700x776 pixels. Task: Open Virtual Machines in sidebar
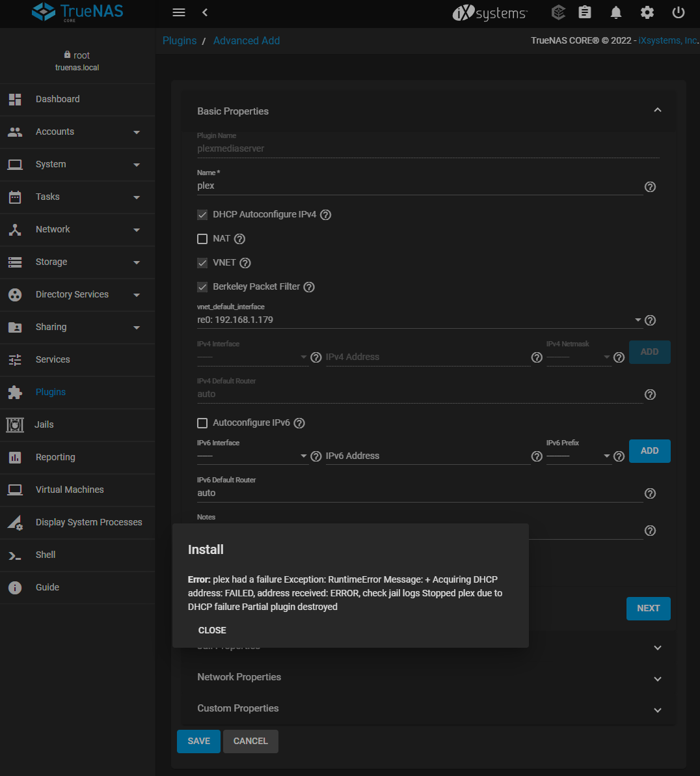click(x=77, y=490)
